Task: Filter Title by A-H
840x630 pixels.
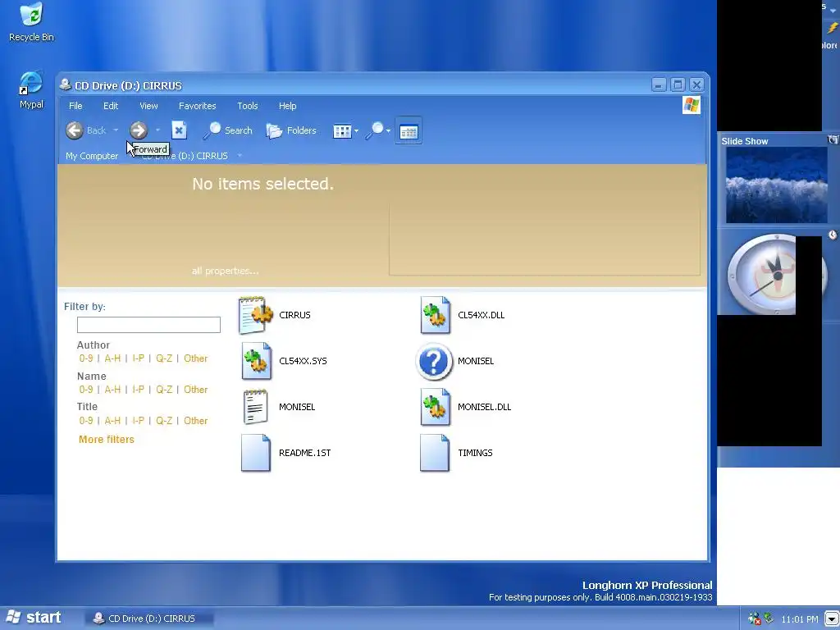Action: tap(112, 421)
